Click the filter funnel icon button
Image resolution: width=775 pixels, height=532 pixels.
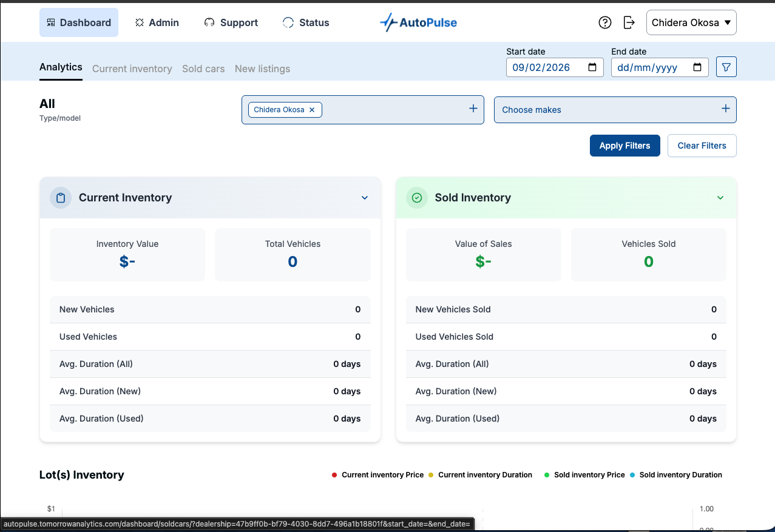click(x=726, y=67)
